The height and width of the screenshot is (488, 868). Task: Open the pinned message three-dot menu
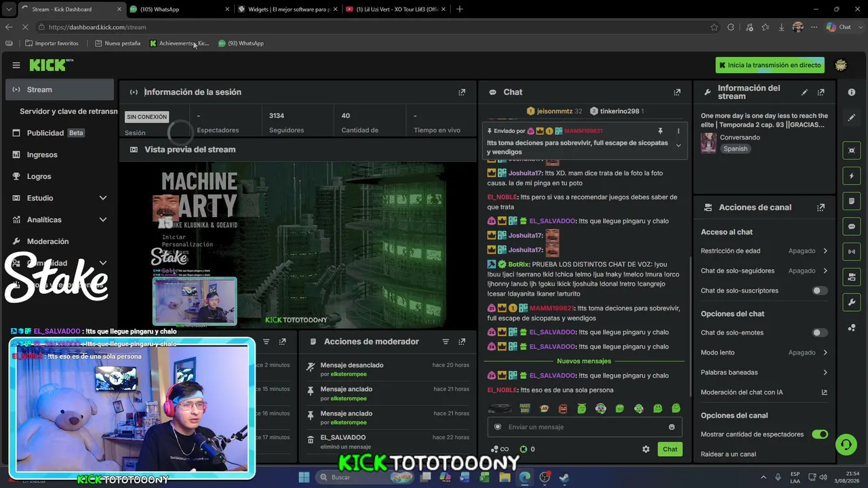pyautogui.click(x=678, y=131)
